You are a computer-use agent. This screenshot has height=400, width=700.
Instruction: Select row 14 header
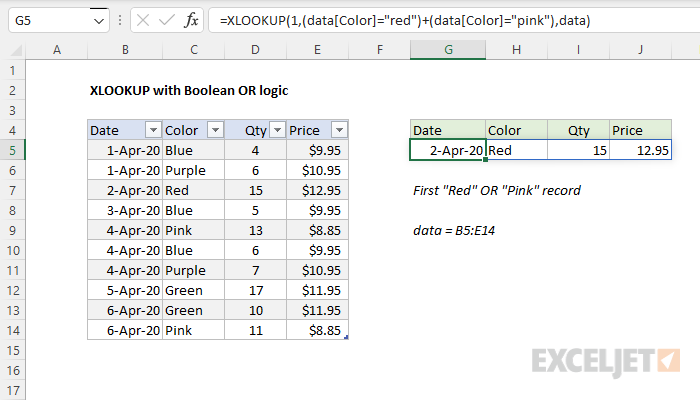coord(12,330)
